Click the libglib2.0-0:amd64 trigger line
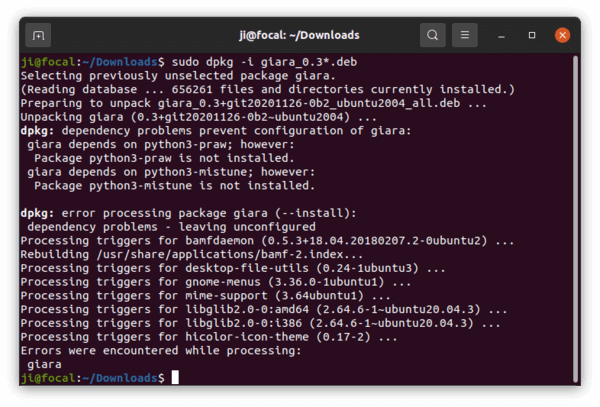 (x=264, y=309)
